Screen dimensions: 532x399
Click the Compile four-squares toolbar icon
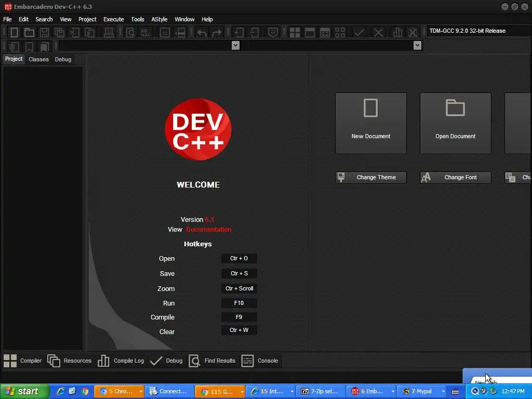[295, 33]
